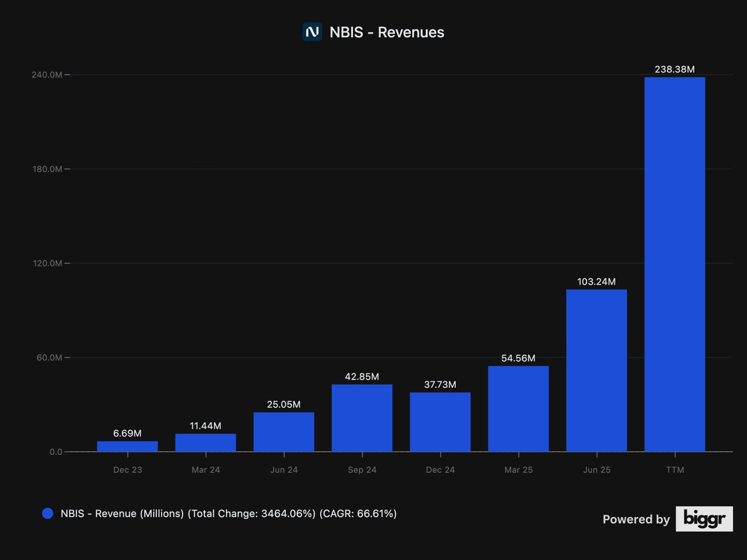Screen dimensions: 747x560
Task: Select the Jun 25 revenue bar
Action: coord(596,371)
